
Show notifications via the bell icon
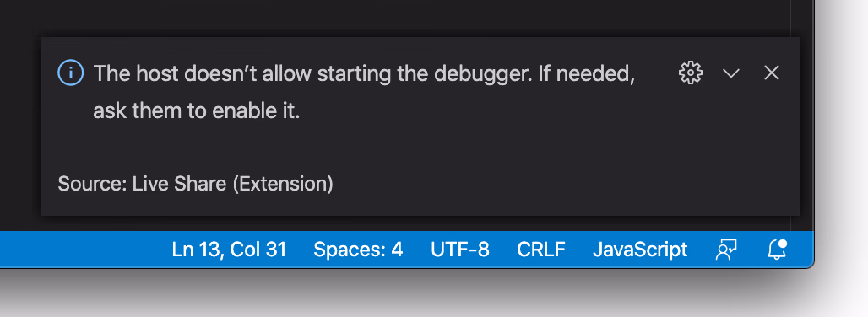point(778,250)
